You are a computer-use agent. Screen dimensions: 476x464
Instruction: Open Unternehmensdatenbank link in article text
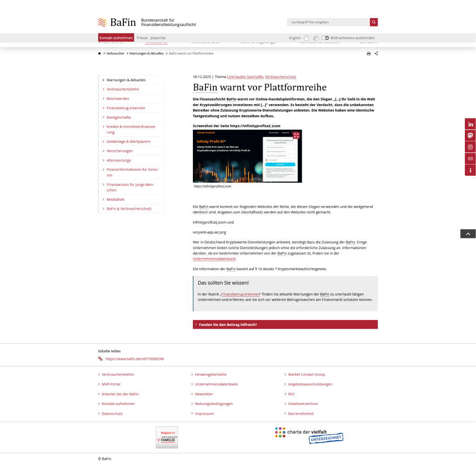(x=214, y=259)
